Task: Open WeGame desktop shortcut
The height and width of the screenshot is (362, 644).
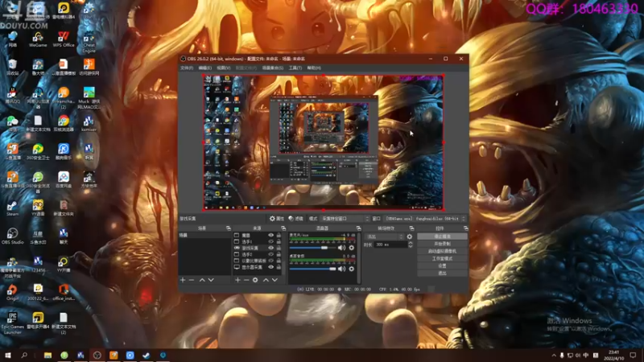Action: click(38, 39)
